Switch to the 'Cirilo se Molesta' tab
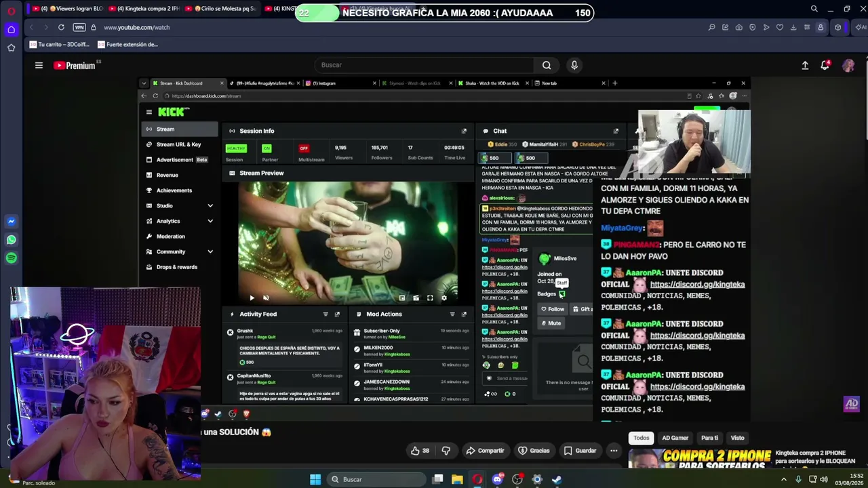Viewport: 868px width, 488px height. [x=220, y=9]
